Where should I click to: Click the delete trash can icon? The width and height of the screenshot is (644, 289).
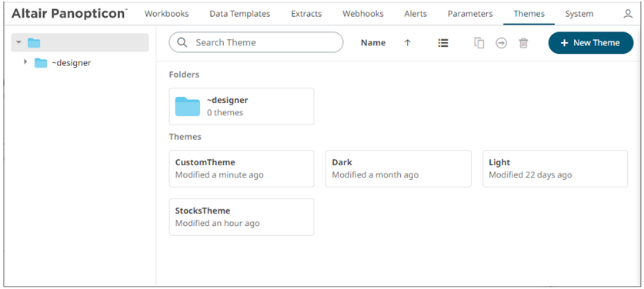[523, 43]
